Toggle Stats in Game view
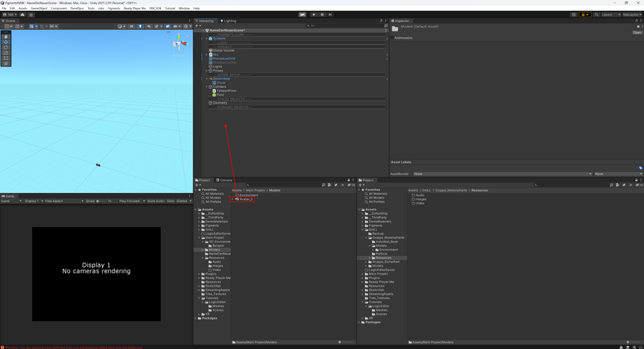 pyautogui.click(x=170, y=201)
